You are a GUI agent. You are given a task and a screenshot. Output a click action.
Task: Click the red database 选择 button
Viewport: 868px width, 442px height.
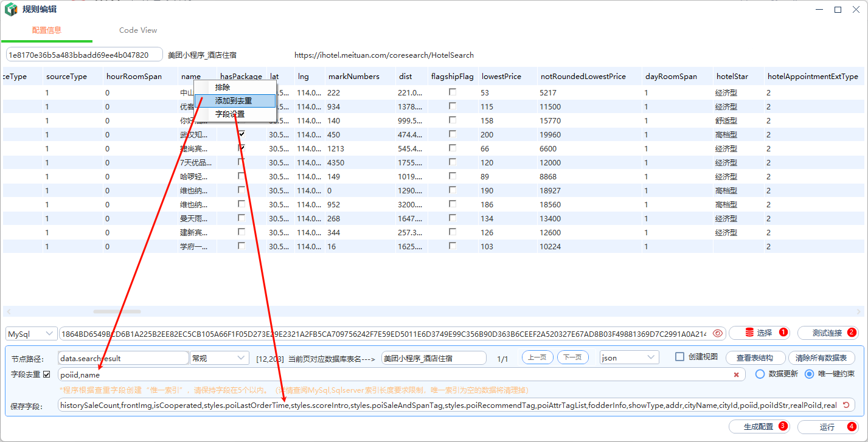(x=759, y=333)
